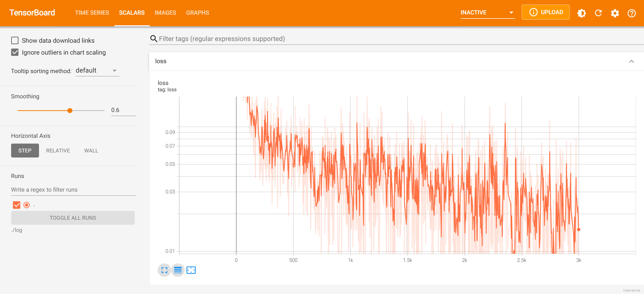Click TOGGLE ALL RUNS button

tap(73, 218)
